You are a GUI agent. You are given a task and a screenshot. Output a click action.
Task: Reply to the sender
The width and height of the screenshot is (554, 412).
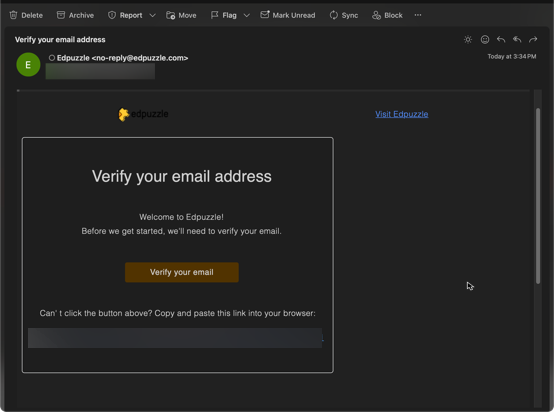[501, 40]
